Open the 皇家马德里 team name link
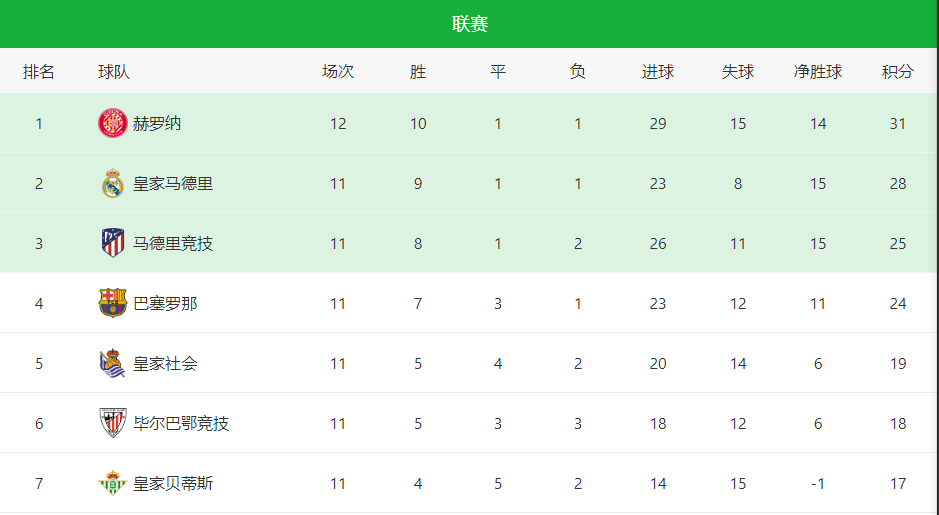The image size is (939, 515). click(x=172, y=183)
